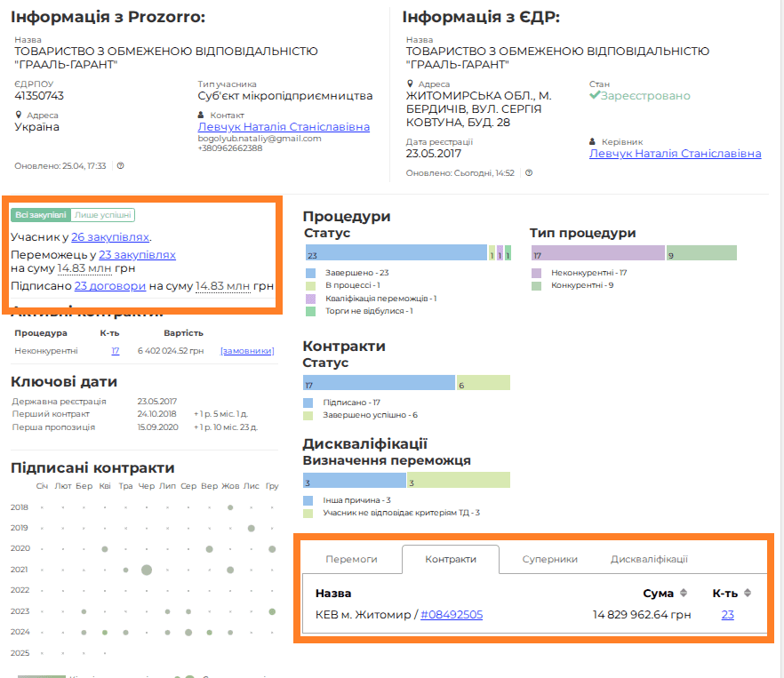
Task: Click the Завершено blue bar in Процедури status
Action: (395, 252)
